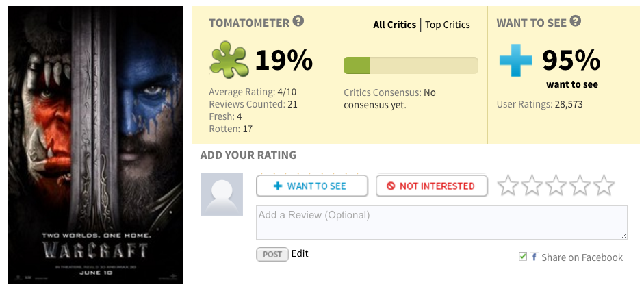The image size is (644, 289).
Task: Click the large blue plus beside 95%
Action: [x=515, y=61]
